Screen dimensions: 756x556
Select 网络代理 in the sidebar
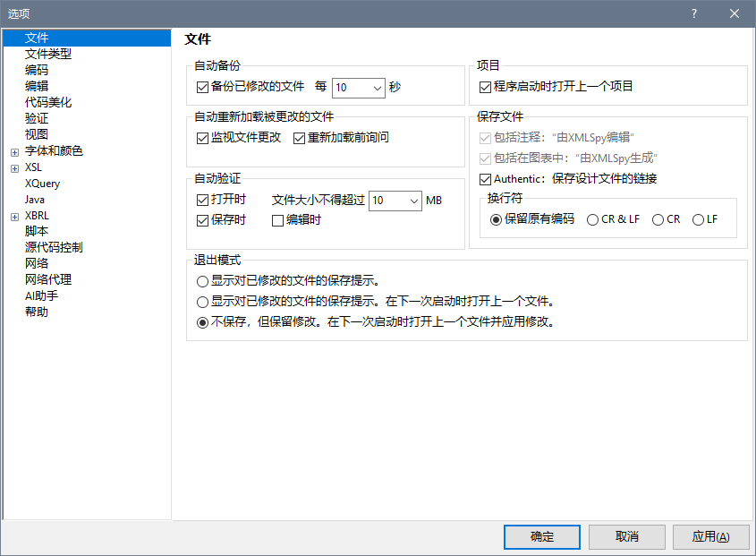pyautogui.click(x=48, y=279)
